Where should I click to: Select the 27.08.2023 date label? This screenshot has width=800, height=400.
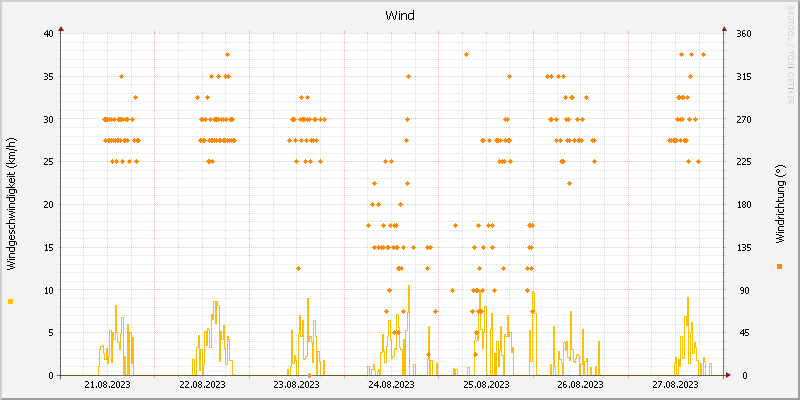click(676, 385)
